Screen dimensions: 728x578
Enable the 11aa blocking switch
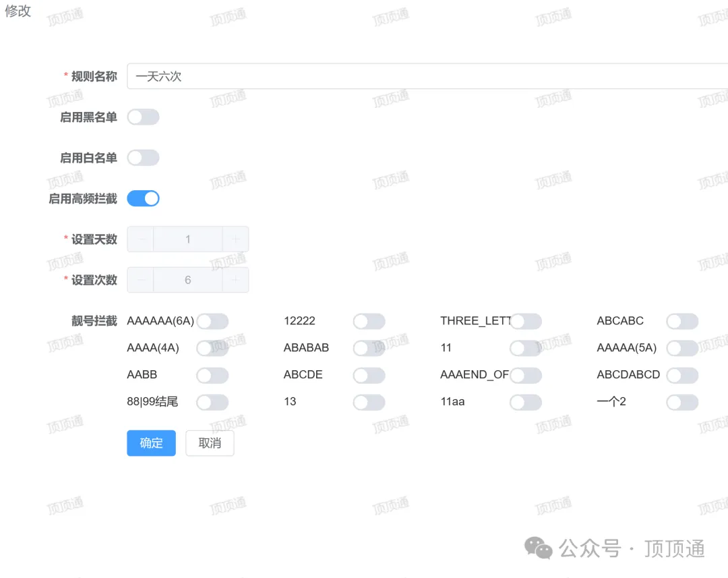click(525, 402)
